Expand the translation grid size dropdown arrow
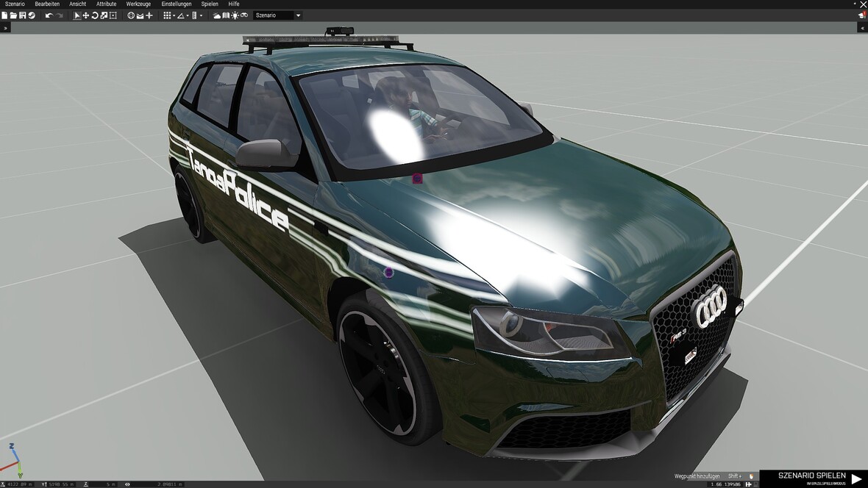The image size is (868, 488). click(x=174, y=15)
